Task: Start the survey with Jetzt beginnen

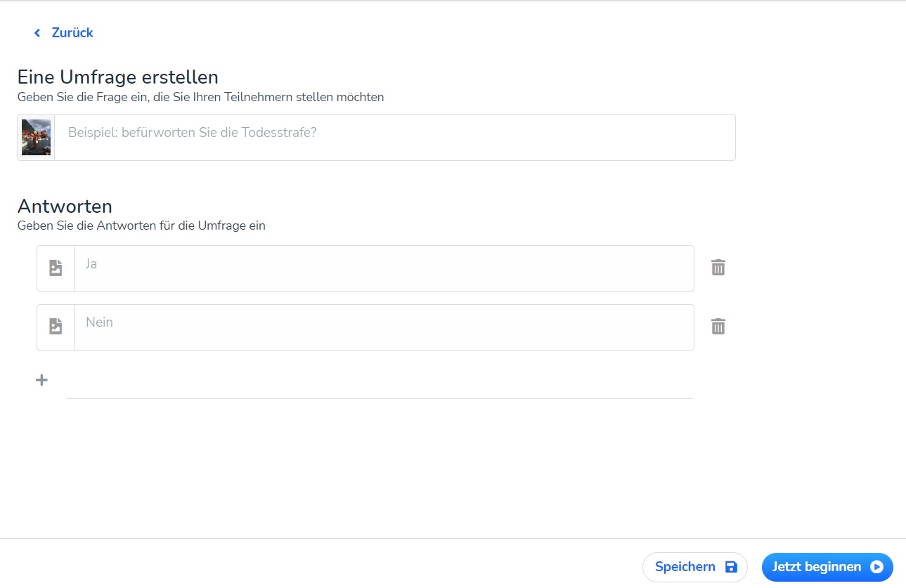Action: (817, 567)
